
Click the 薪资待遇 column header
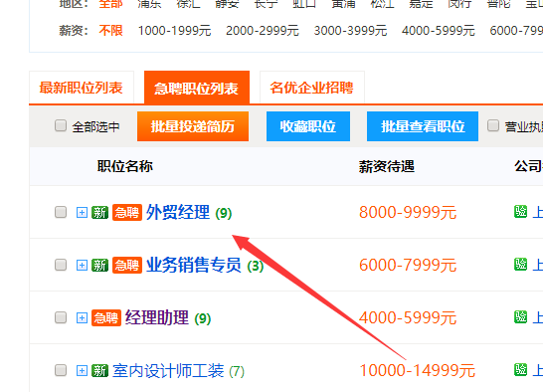[387, 166]
